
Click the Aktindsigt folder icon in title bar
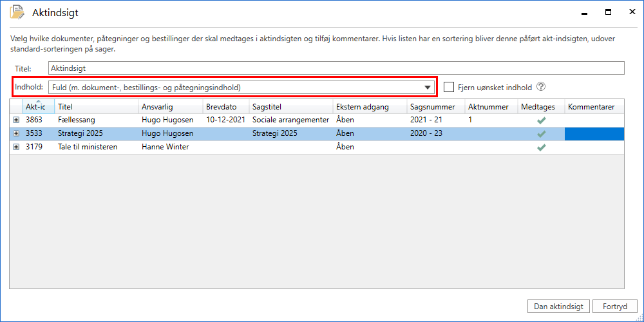click(x=18, y=12)
